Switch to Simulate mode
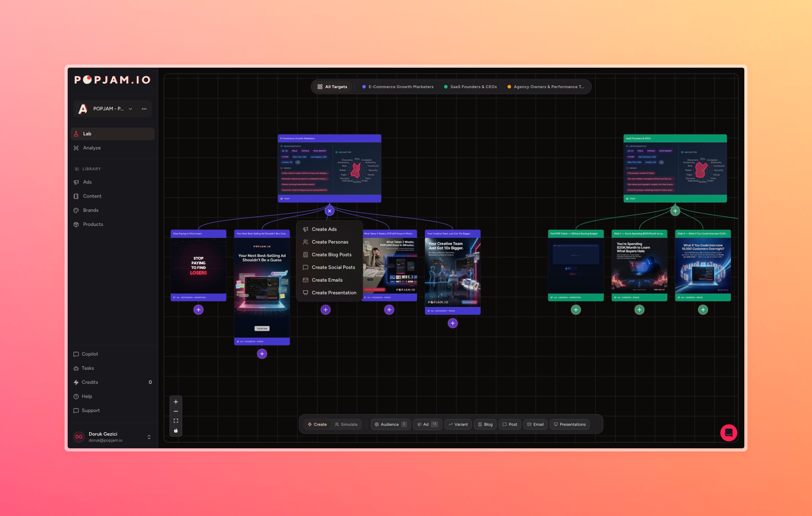The width and height of the screenshot is (812, 516). [x=346, y=424]
